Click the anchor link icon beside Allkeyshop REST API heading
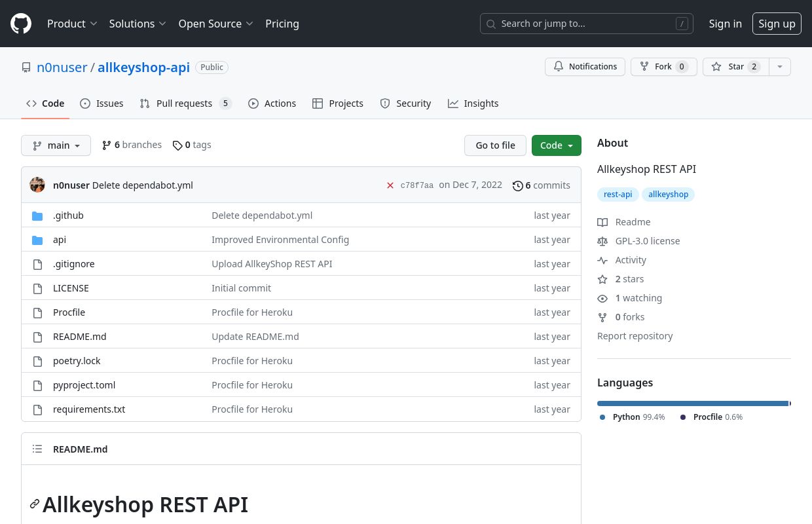812x524 pixels. (x=35, y=504)
